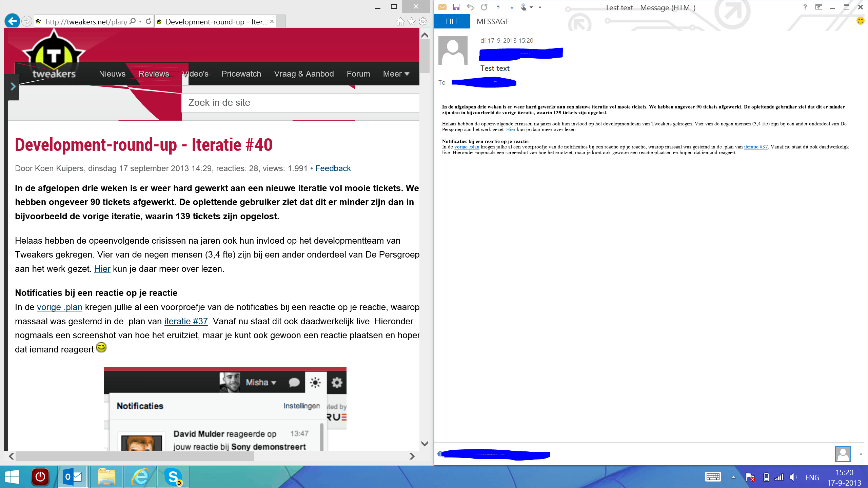Open the Feedback link under the title
Viewport: 868px width, 488px height.
click(333, 168)
